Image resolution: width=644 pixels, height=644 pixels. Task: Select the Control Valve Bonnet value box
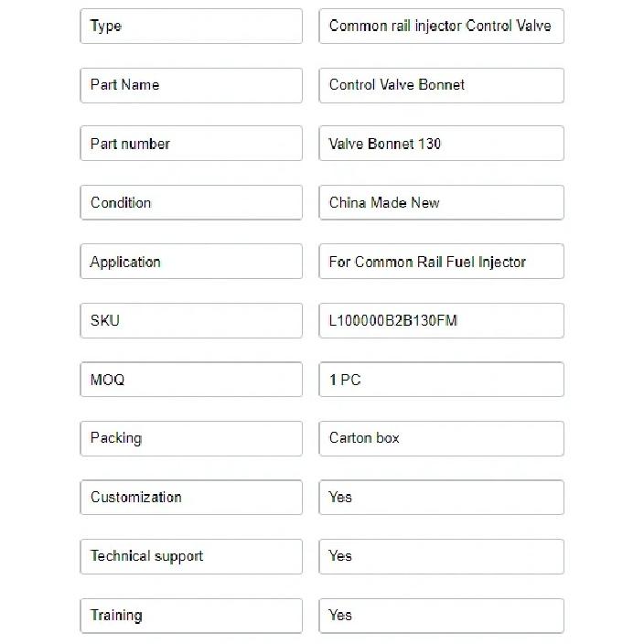(442, 85)
